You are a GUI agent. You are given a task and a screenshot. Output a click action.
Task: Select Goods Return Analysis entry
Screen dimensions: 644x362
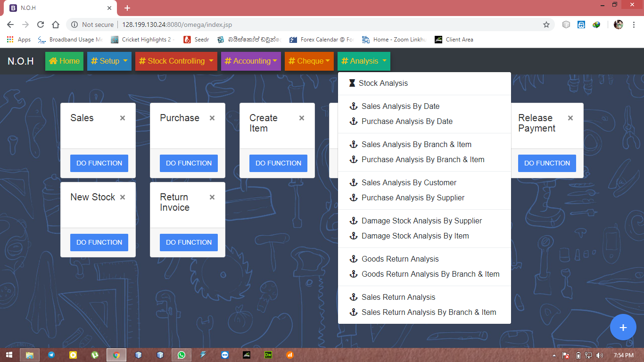(424, 259)
